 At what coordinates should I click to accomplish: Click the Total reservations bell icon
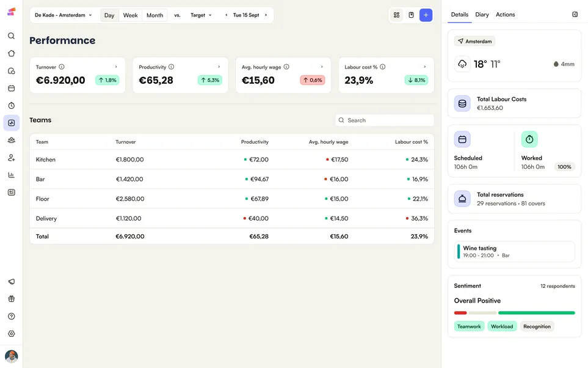pos(462,199)
